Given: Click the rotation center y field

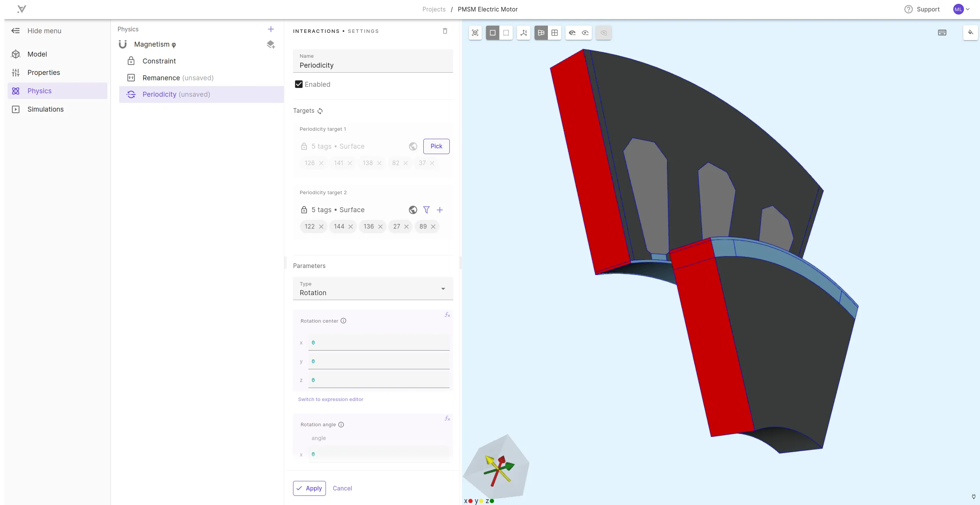Looking at the screenshot, I should [379, 361].
